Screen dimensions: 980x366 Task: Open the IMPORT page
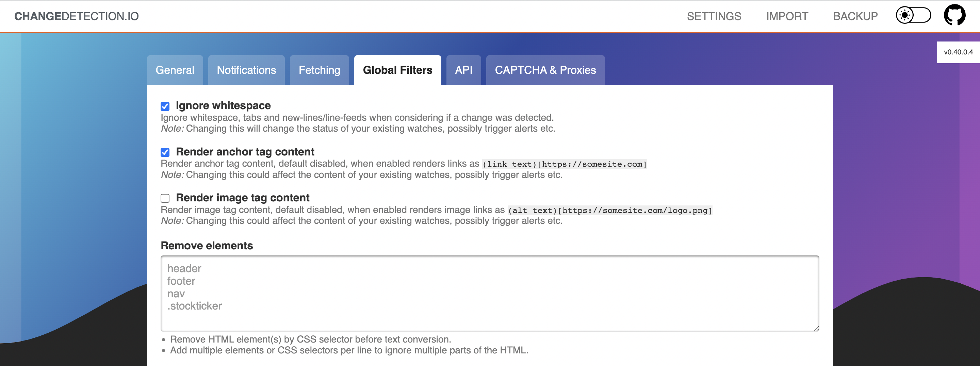[x=787, y=16]
